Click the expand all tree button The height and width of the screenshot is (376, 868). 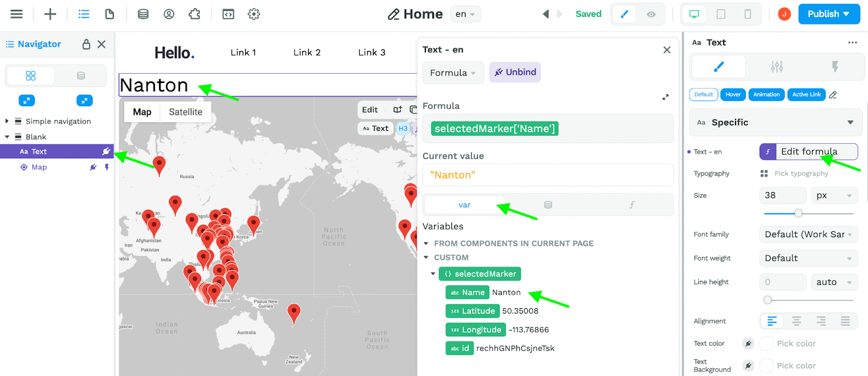(x=27, y=100)
